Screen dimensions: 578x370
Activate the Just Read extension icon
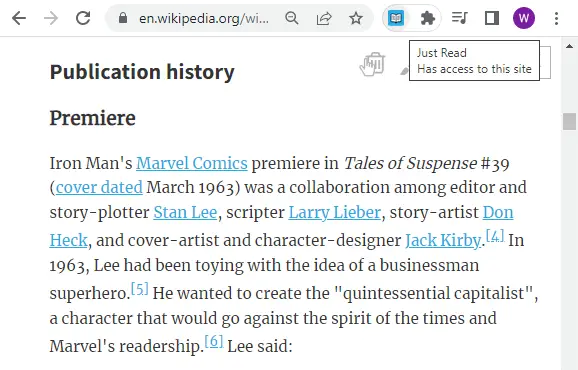[x=396, y=18]
